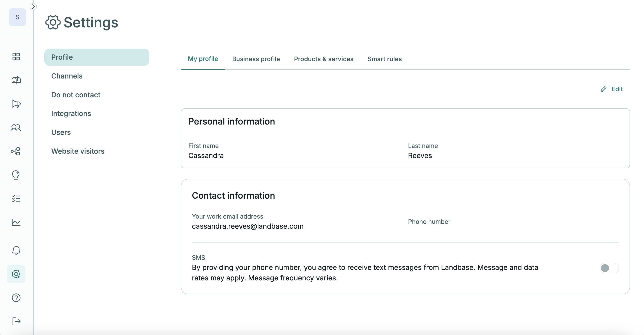Toggle the SMS text messages switch
644x335 pixels.
click(609, 268)
